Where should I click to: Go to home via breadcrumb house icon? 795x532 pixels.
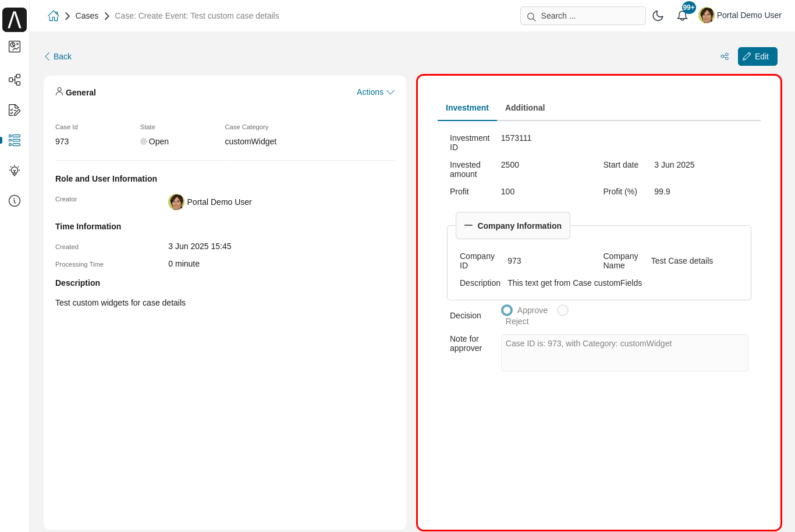point(54,16)
